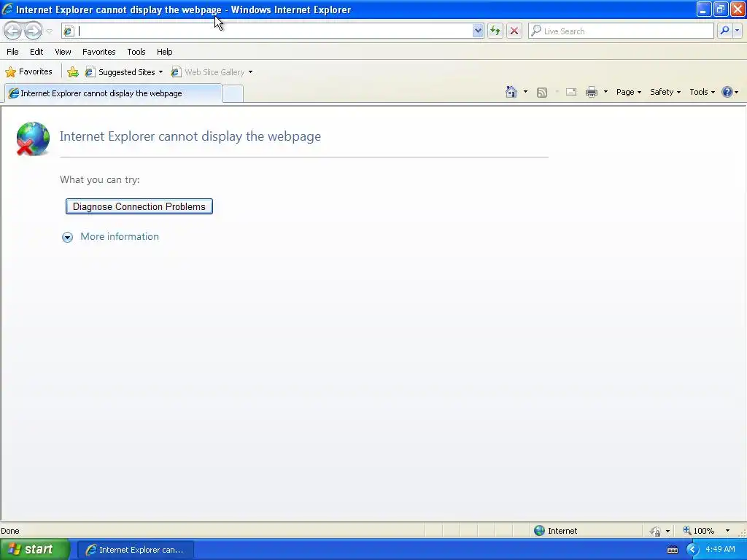Click the More information link text
Image resolution: width=747 pixels, height=560 pixels.
click(120, 237)
